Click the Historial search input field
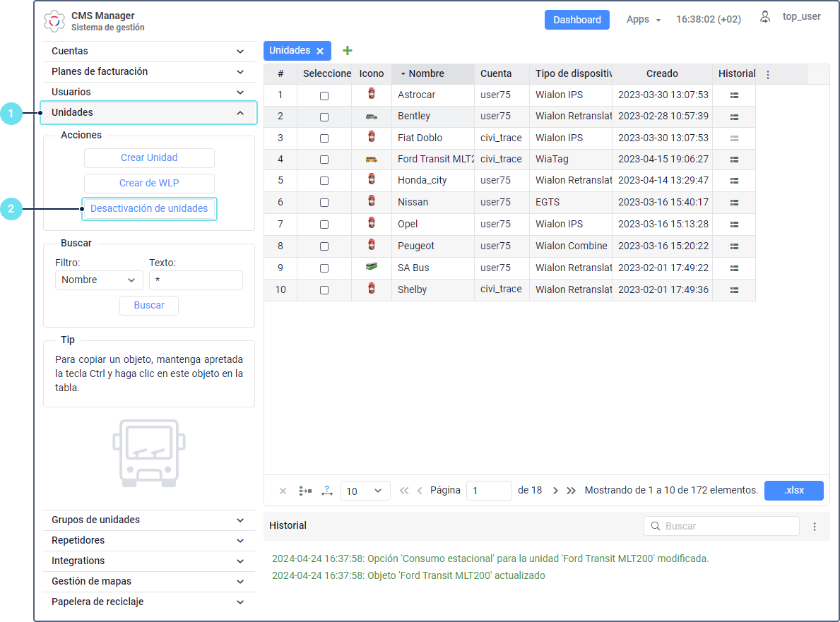The image size is (840, 622). click(x=728, y=526)
